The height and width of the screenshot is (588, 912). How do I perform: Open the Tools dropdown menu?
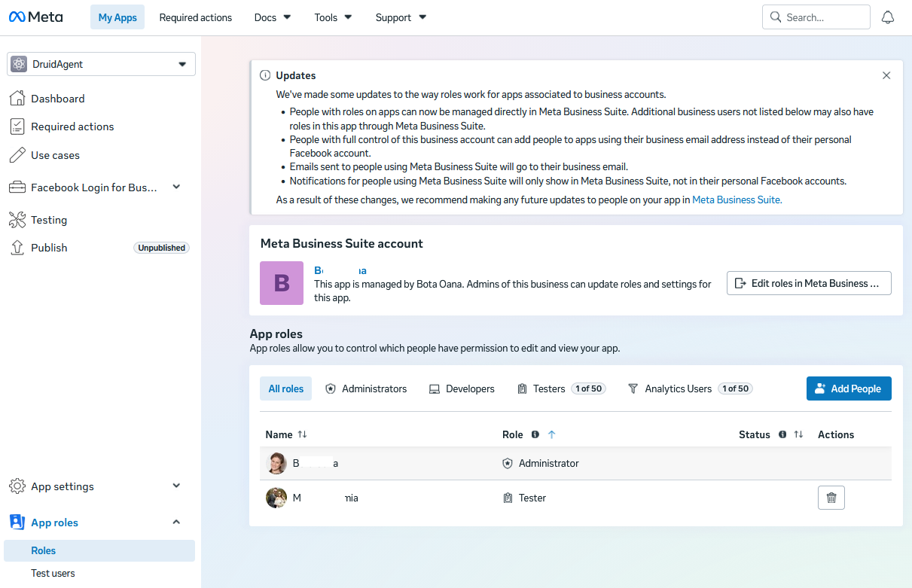tap(333, 17)
